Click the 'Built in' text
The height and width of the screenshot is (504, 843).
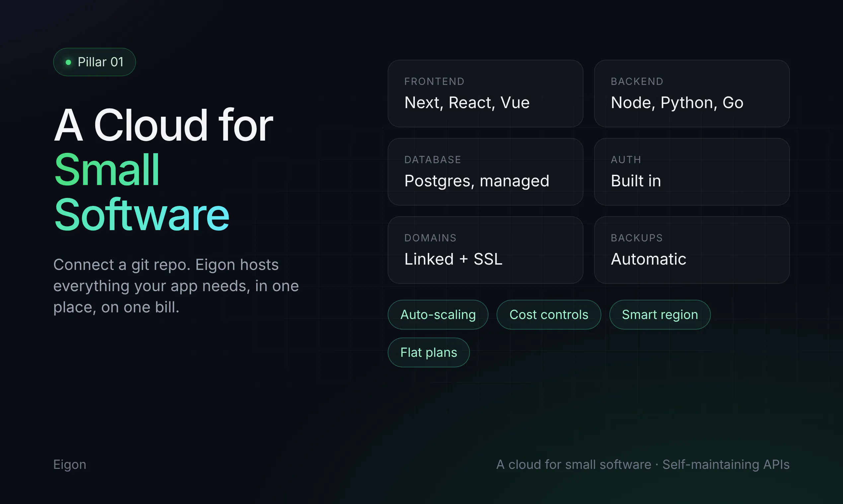pos(636,181)
